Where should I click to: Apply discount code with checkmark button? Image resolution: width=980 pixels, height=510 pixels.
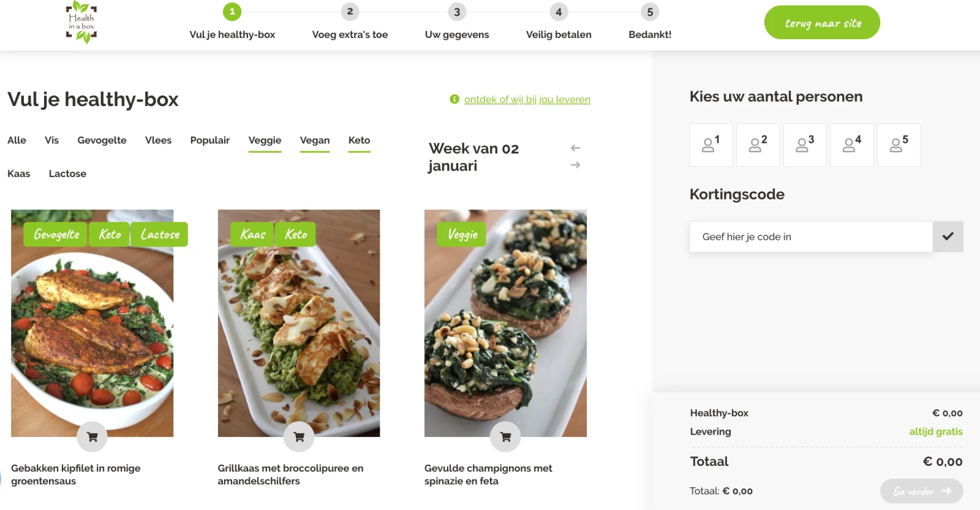[x=948, y=237]
